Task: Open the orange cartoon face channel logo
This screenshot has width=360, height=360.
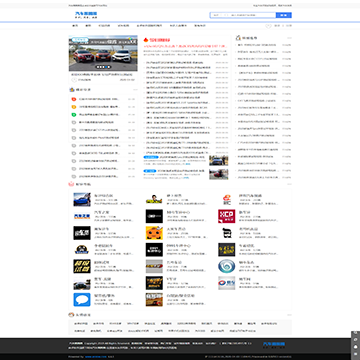Action: point(154,233)
